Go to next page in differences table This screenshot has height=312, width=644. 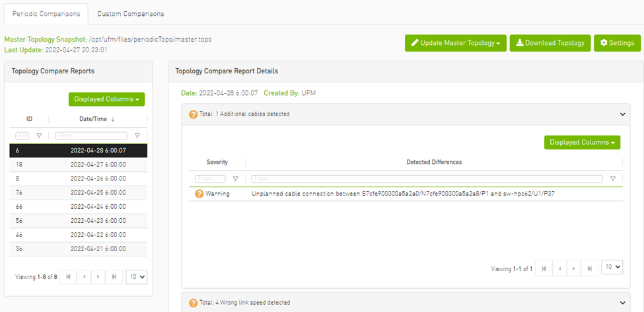tap(575, 268)
